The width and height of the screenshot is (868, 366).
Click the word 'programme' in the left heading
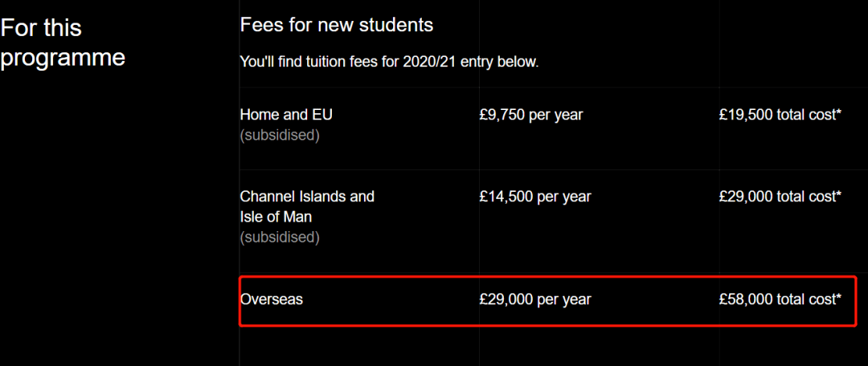pos(63,58)
